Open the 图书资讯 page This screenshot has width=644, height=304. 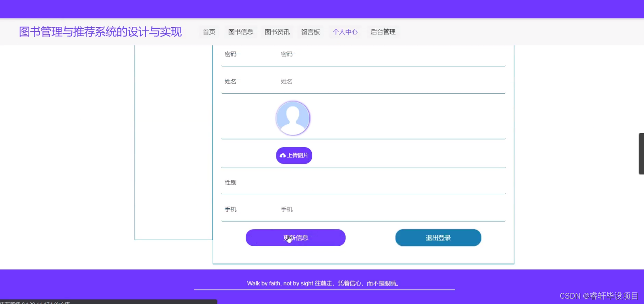click(277, 32)
